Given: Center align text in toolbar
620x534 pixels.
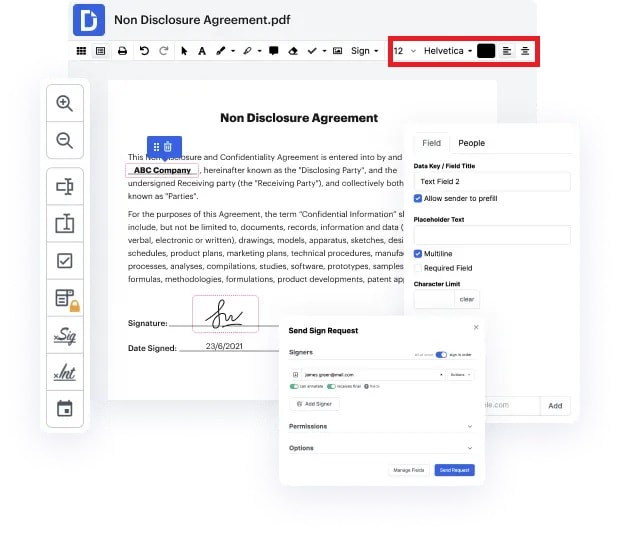Looking at the screenshot, I should [x=525, y=51].
